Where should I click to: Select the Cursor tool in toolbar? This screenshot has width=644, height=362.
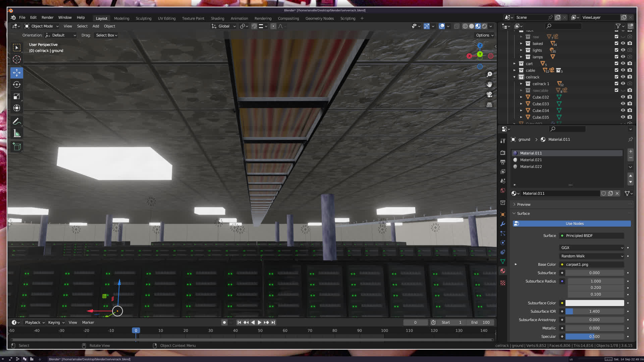coord(17,60)
